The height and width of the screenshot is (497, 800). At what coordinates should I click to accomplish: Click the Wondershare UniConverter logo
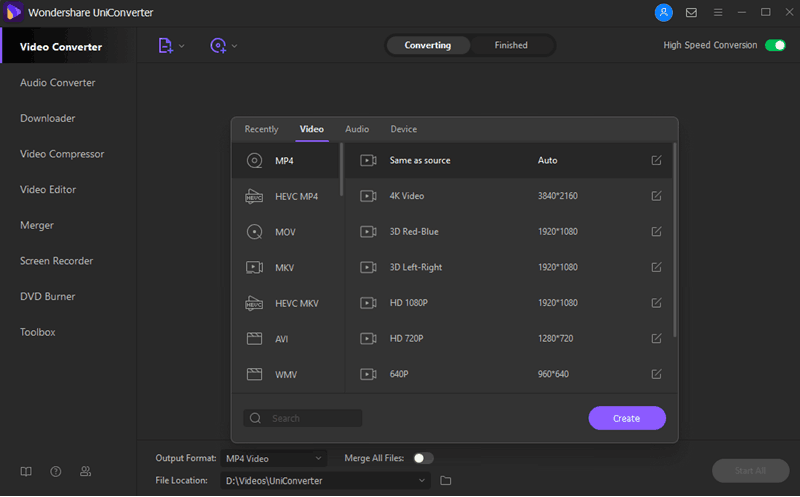13,12
